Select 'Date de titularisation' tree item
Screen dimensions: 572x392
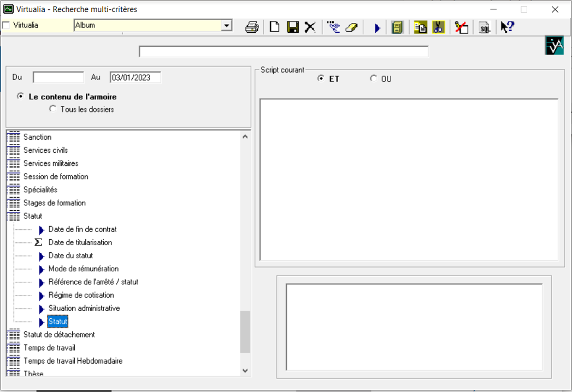point(80,242)
